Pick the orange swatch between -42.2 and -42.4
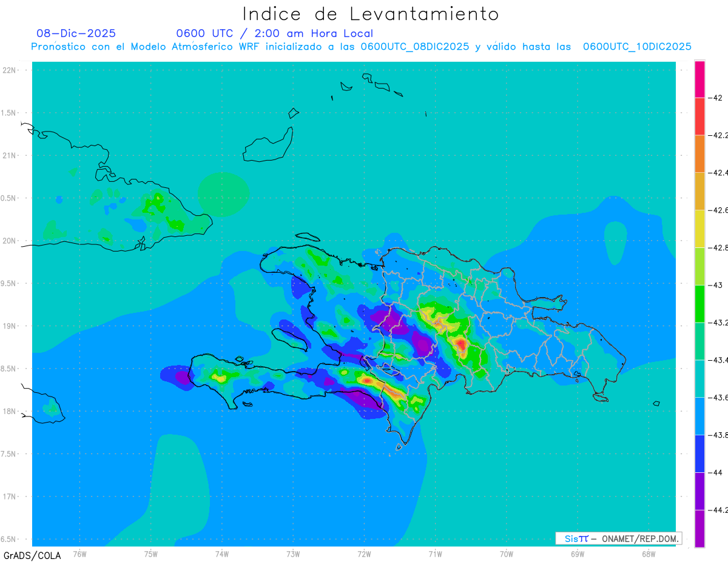The width and height of the screenshot is (728, 562). (699, 154)
